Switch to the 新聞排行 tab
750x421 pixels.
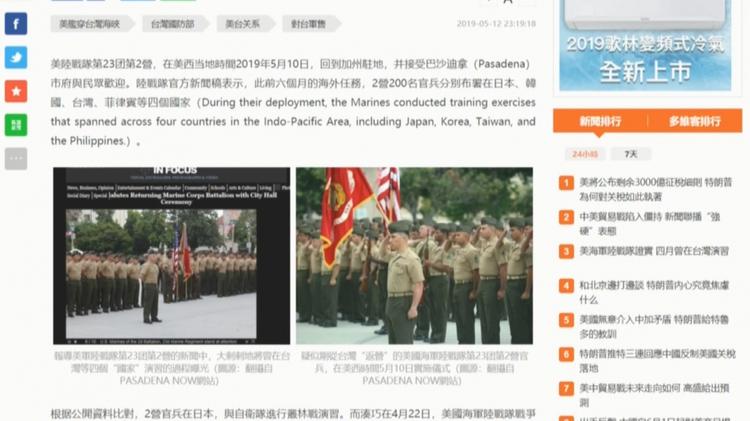[x=600, y=121]
